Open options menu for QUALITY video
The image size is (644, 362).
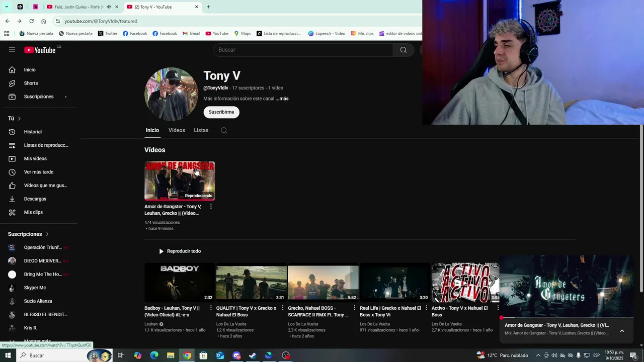283,308
